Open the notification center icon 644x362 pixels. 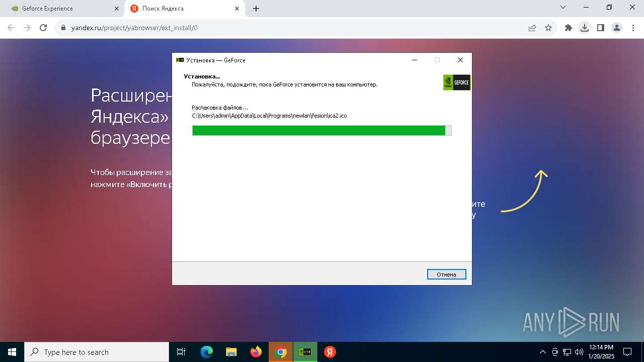[x=628, y=352]
